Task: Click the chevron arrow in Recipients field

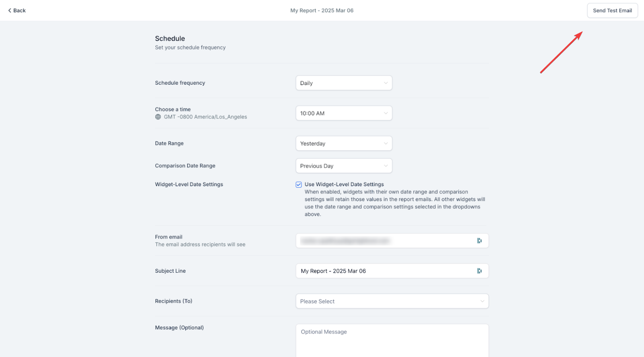Action: point(482,301)
